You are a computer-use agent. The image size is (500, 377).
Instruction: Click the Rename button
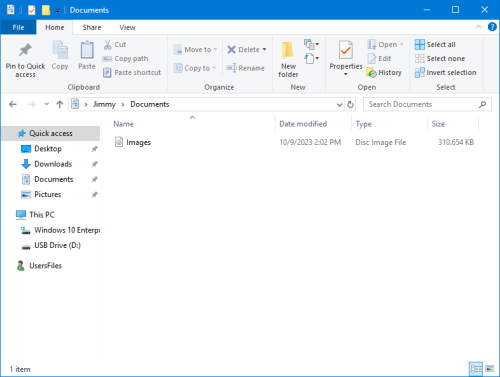pos(245,68)
